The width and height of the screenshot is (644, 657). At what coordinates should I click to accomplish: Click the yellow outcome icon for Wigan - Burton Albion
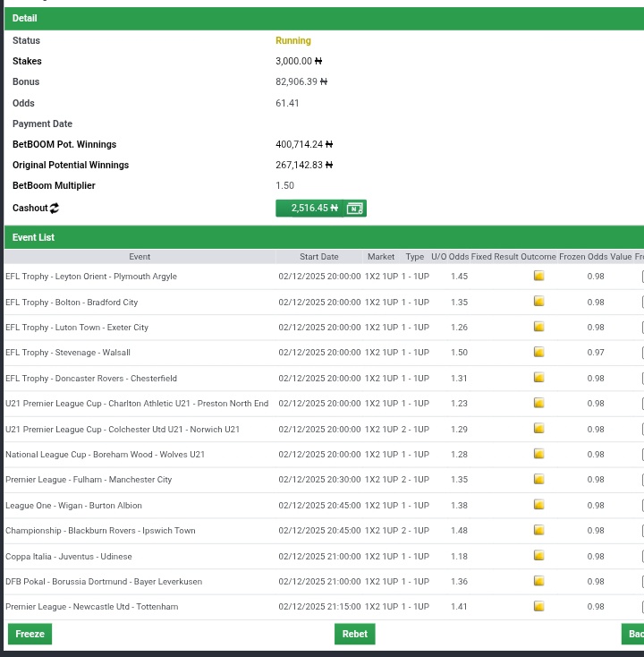[538, 505]
